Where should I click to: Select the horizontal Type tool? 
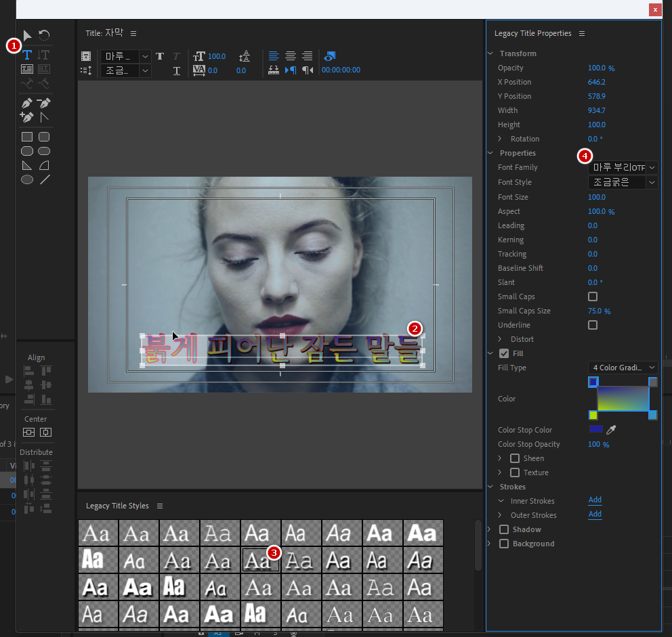[x=28, y=55]
